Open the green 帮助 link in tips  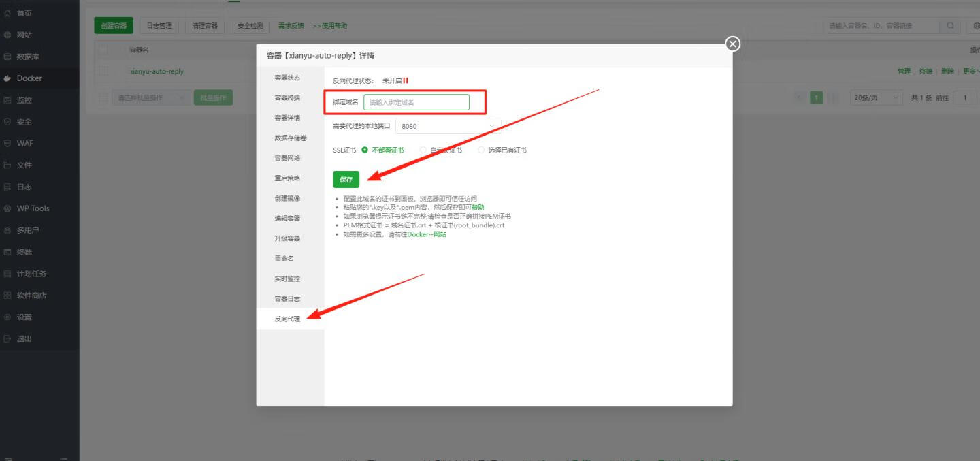coord(478,207)
